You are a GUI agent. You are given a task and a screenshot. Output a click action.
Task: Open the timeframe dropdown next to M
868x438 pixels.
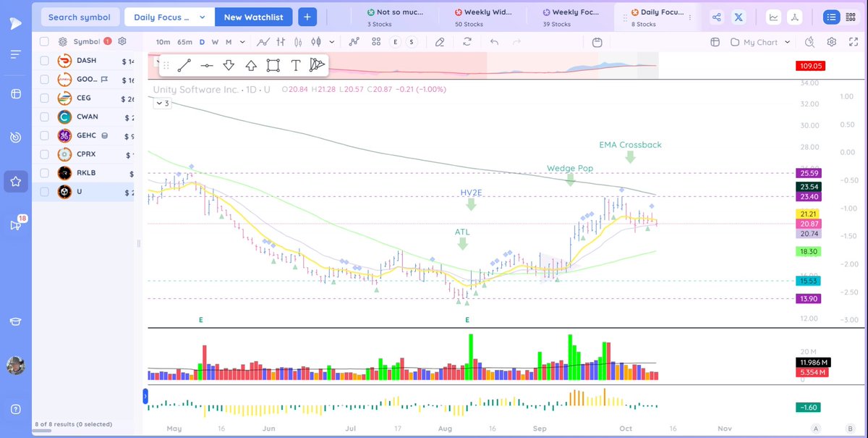point(243,42)
